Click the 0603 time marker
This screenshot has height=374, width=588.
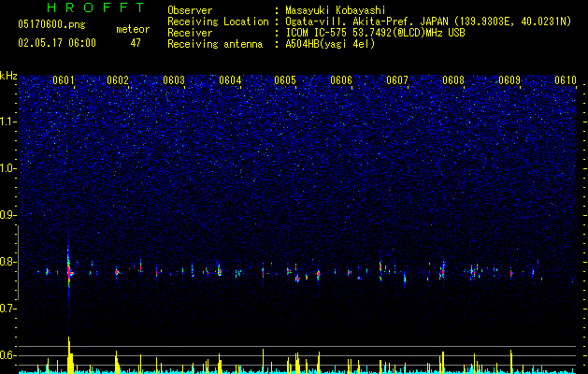(174, 80)
